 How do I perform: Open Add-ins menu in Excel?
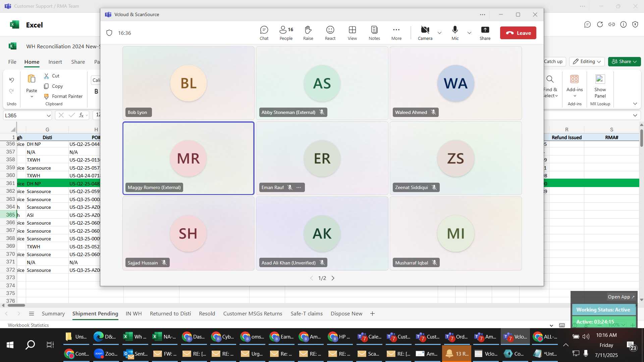(575, 86)
